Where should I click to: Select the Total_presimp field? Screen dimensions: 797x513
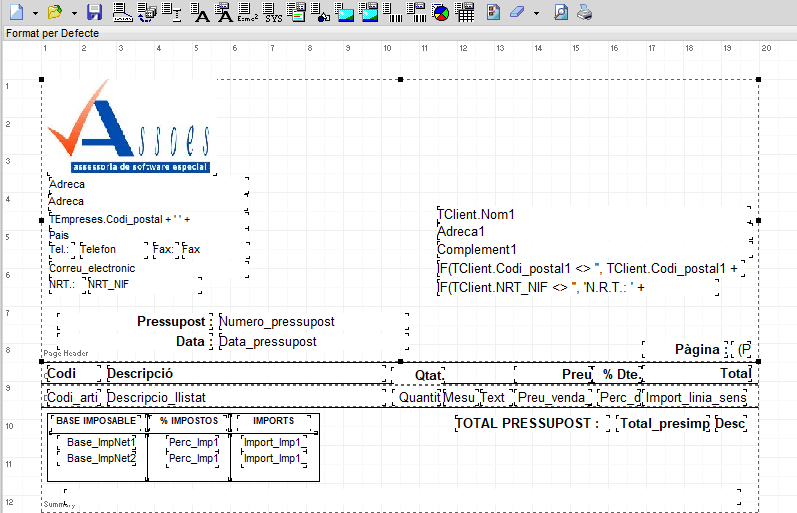click(x=663, y=424)
